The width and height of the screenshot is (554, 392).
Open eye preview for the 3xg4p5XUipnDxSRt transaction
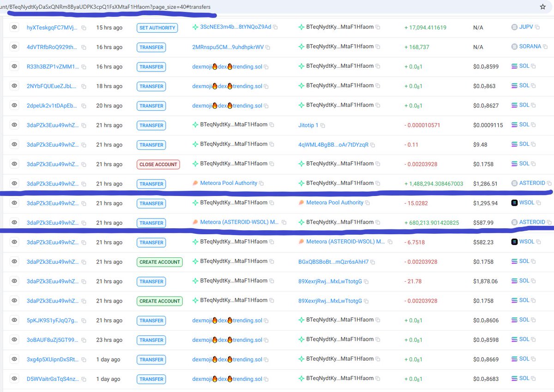point(14,359)
